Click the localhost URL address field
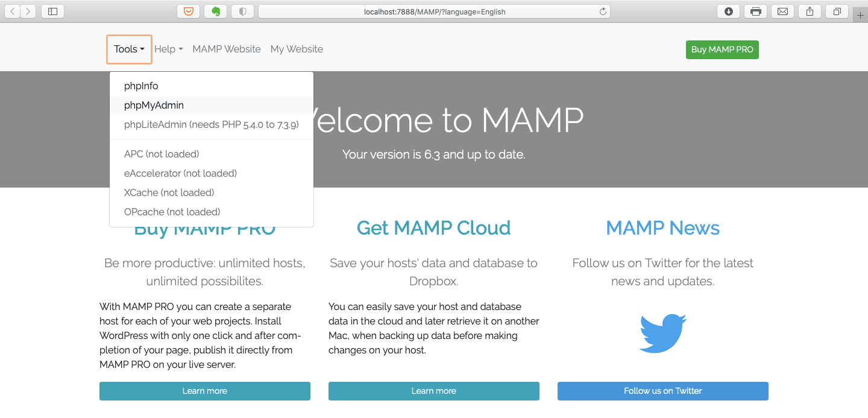Viewport: 868px width, 418px height. click(434, 11)
